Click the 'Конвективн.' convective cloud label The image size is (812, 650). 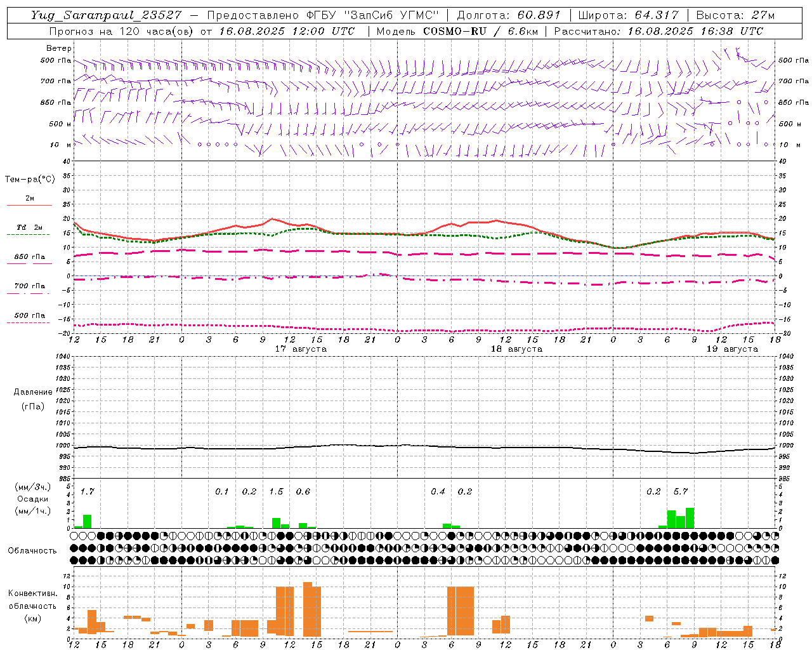(x=32, y=594)
